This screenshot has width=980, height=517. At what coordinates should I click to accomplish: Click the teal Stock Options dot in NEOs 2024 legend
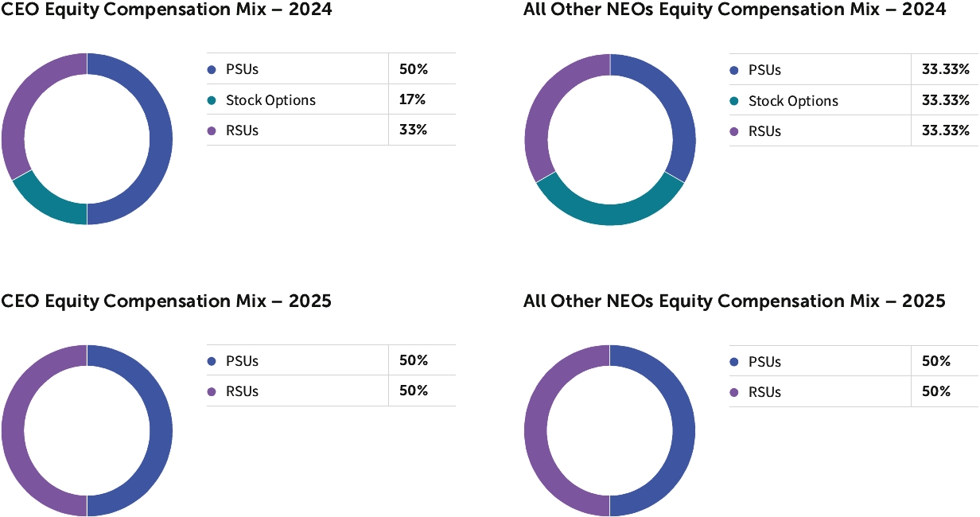tap(734, 101)
